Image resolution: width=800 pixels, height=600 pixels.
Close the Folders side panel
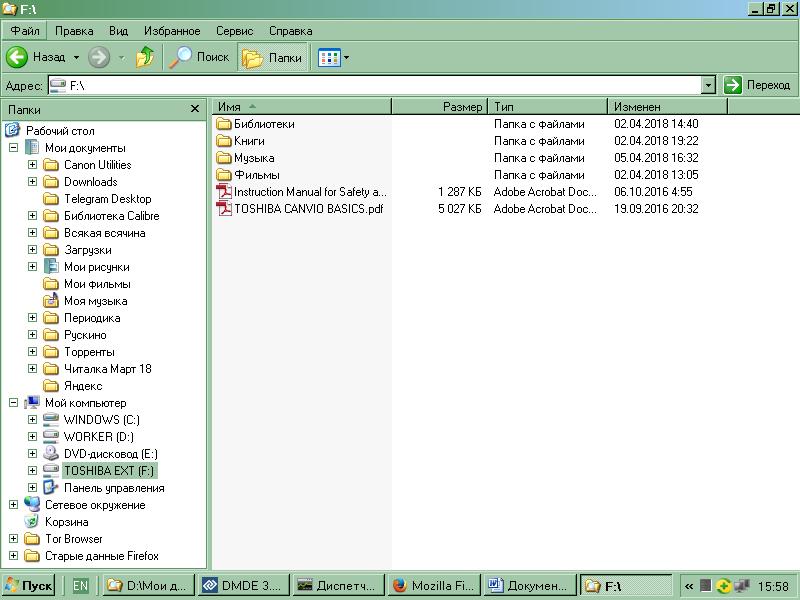pyautogui.click(x=195, y=109)
